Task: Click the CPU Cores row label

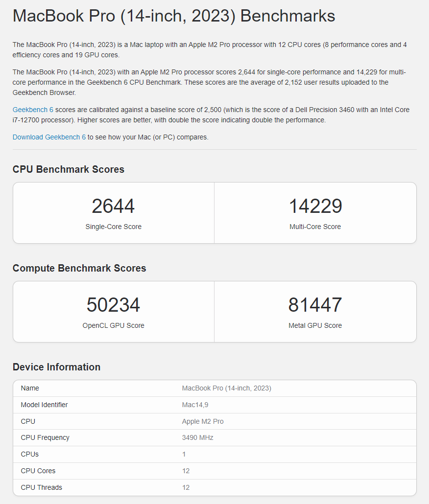Action: point(38,471)
